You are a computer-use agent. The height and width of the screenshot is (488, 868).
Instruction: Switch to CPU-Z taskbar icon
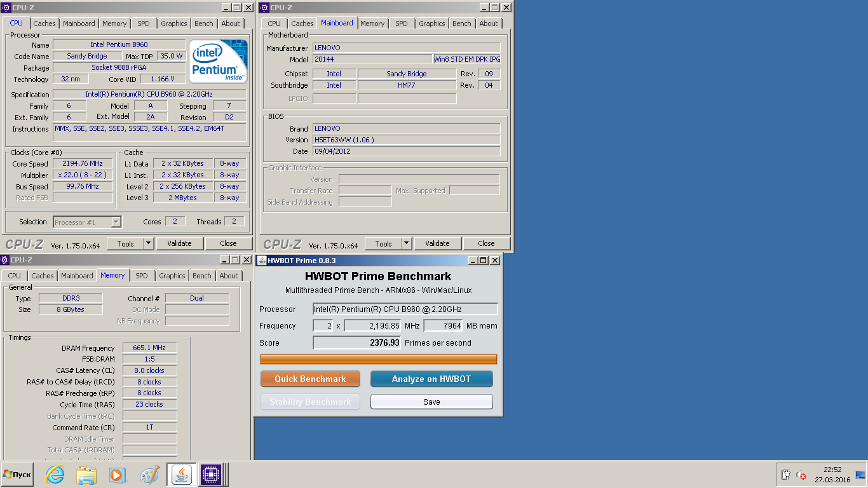(x=211, y=475)
